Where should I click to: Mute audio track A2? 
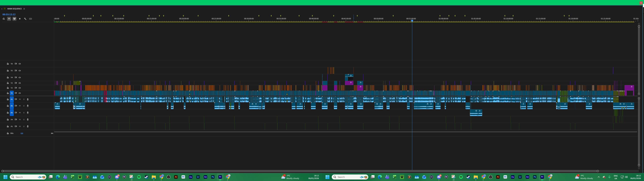click(20, 106)
